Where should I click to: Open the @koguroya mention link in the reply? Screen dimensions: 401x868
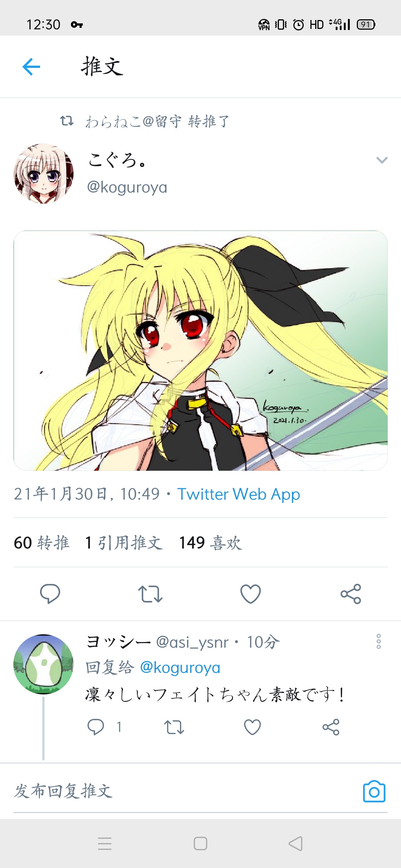coord(180,668)
